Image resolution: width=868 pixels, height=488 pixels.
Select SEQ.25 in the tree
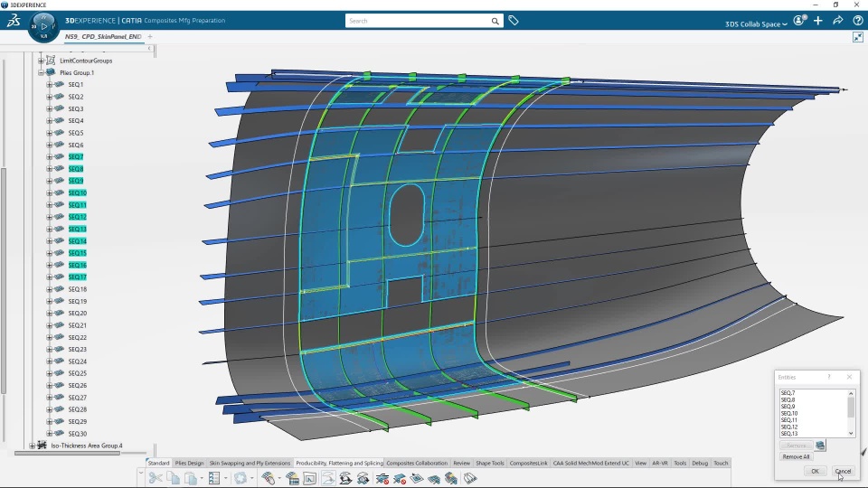(78, 373)
